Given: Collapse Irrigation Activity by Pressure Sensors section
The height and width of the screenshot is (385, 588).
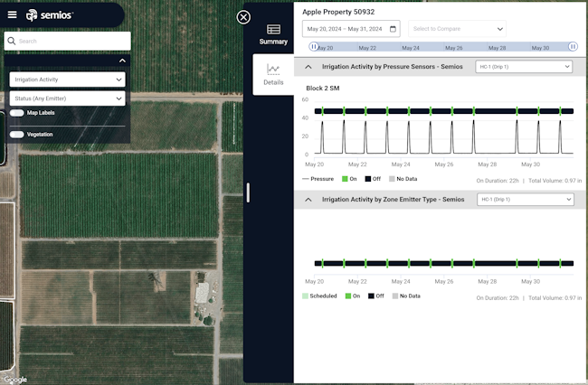Looking at the screenshot, I should click(308, 67).
